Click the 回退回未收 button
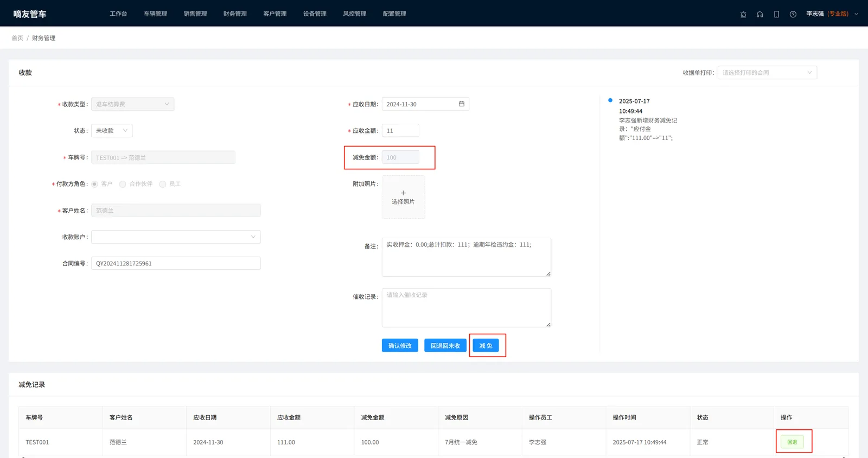This screenshot has width=868, height=458. pos(445,346)
